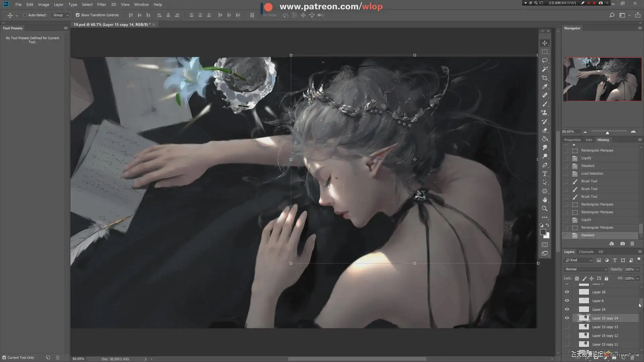
Task: Open the Filter menu
Action: click(x=101, y=4)
